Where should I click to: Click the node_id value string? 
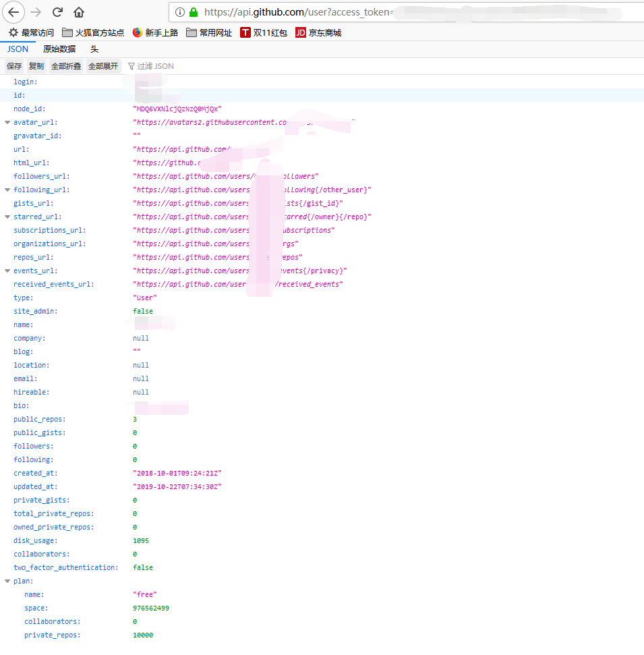pyautogui.click(x=177, y=109)
